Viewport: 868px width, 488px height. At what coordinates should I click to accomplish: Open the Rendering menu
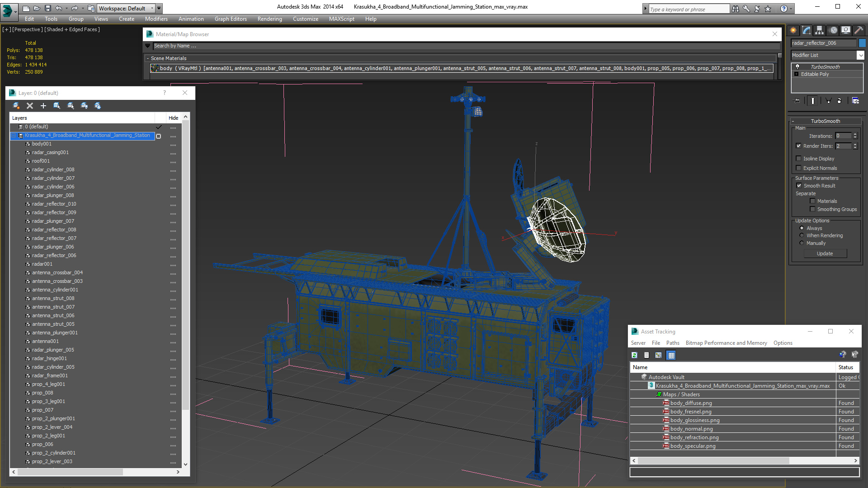(x=269, y=19)
